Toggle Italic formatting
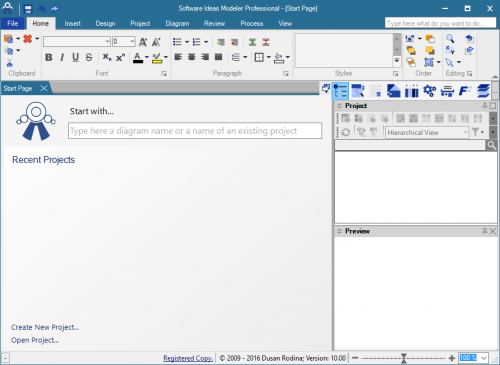Image resolution: width=500 pixels, height=365 pixels. (x=62, y=57)
